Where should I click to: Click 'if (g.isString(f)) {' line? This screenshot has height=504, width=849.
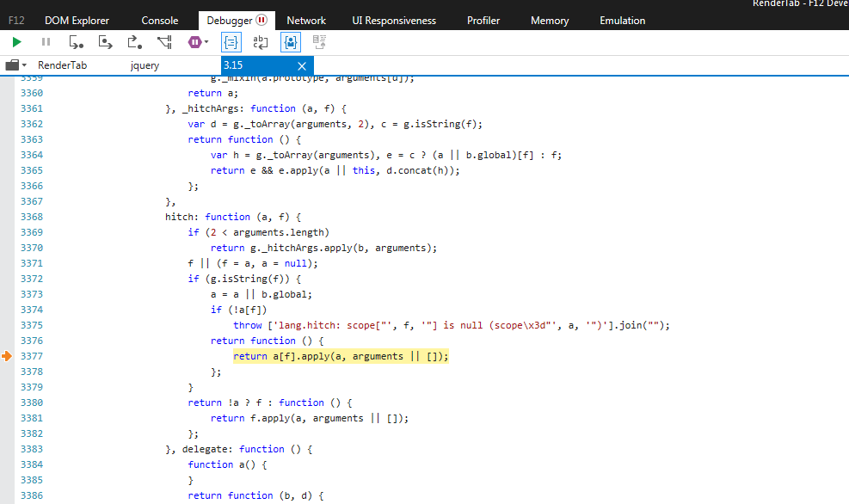tap(244, 279)
